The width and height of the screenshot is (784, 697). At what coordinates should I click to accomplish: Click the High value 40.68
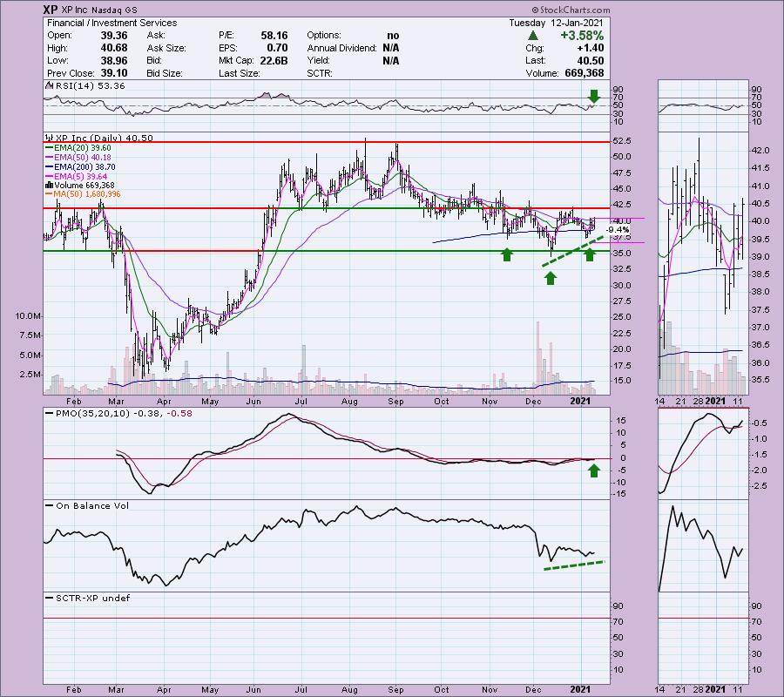pos(114,48)
